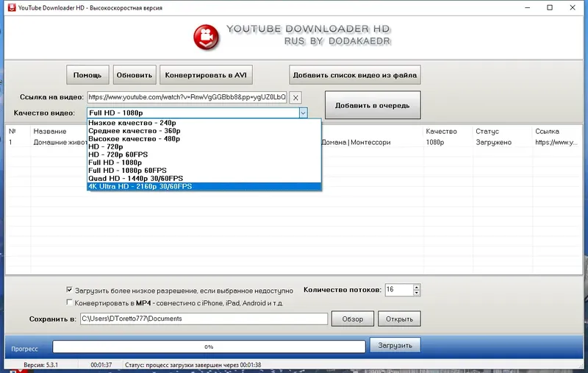588x373 pixels.
Task: Click Добавить список видео из файла
Action: coord(355,75)
